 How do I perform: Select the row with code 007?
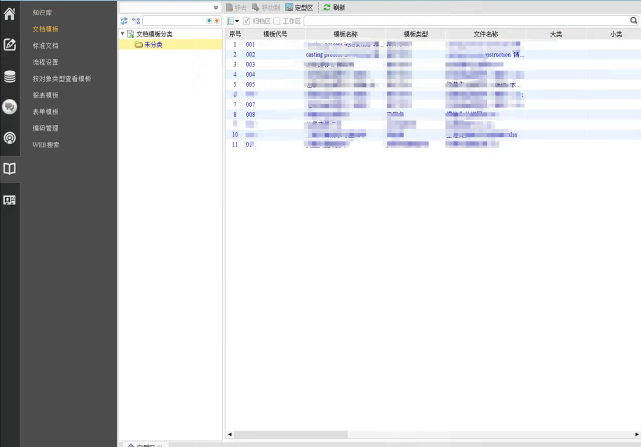(433, 104)
